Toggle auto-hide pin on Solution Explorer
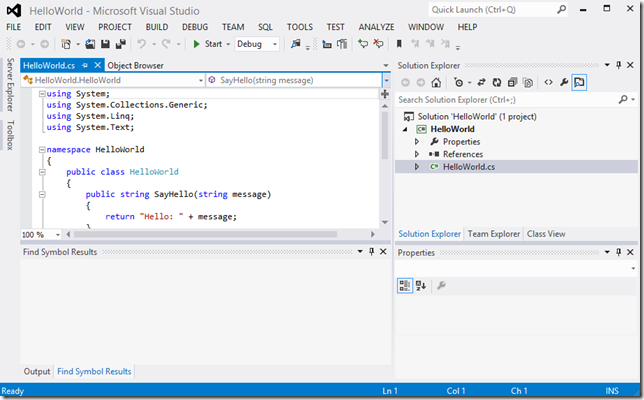Viewport: 644px width, 400px height. click(x=619, y=64)
